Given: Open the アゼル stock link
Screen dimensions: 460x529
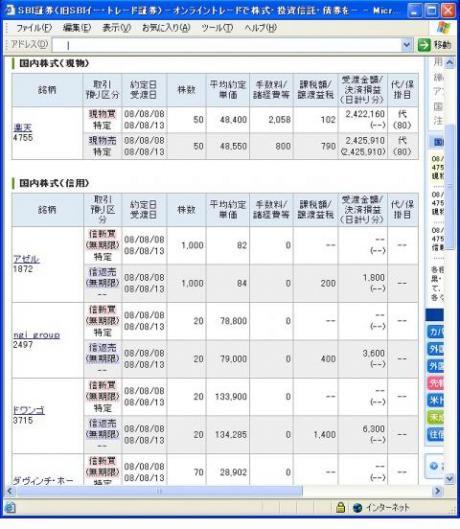Looking at the screenshot, I should click(26, 259).
